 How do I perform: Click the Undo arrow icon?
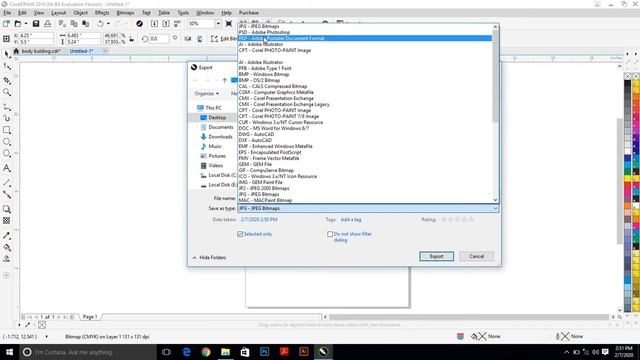point(100,24)
